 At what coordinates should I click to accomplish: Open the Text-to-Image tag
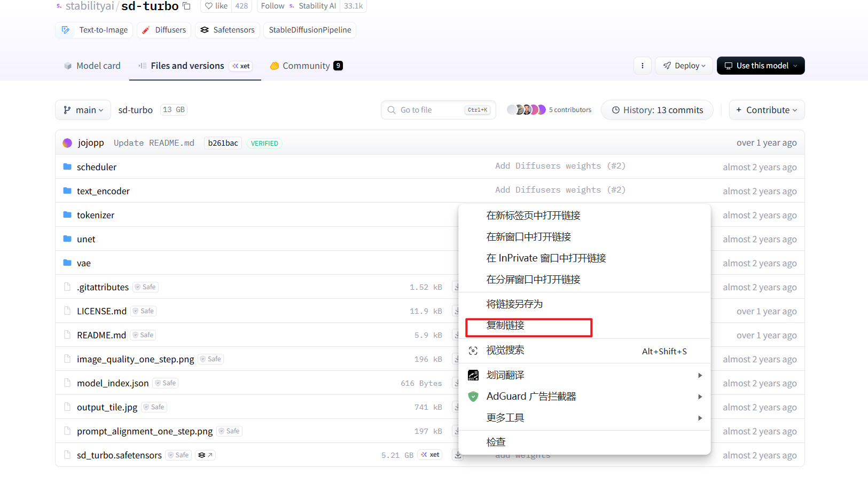pyautogui.click(x=95, y=30)
